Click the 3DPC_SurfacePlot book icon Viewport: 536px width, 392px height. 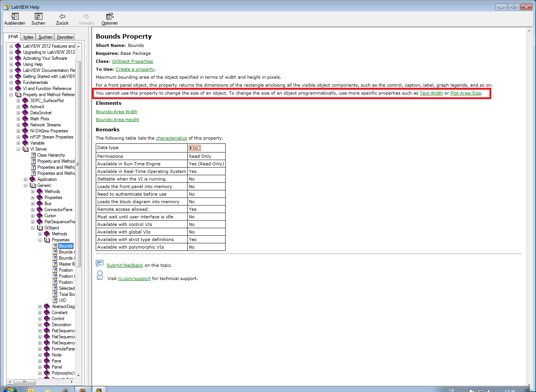pyautogui.click(x=25, y=101)
